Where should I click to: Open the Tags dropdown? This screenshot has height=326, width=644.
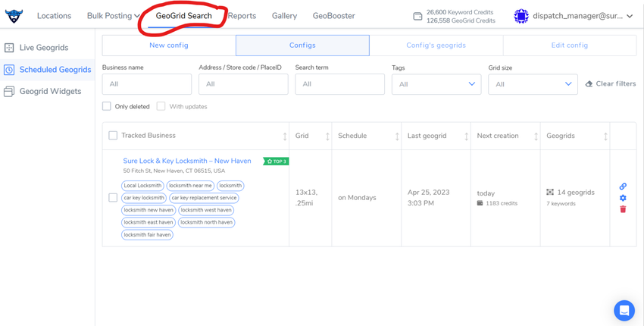pyautogui.click(x=436, y=84)
